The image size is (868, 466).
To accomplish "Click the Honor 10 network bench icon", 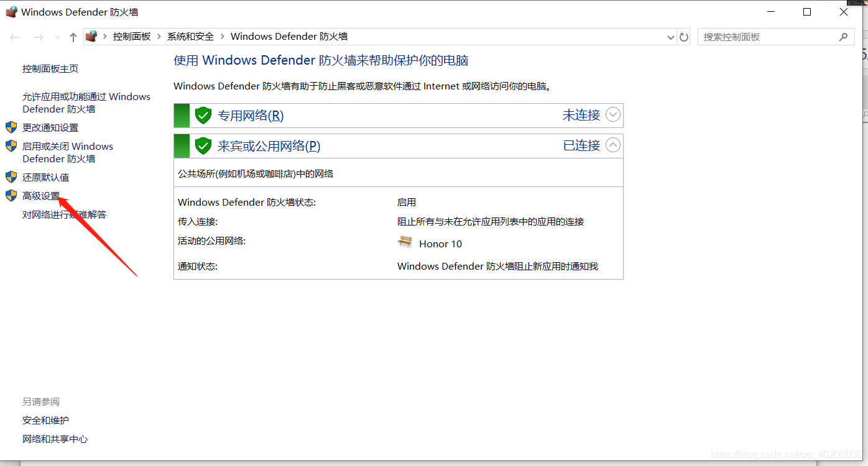I will tap(405, 242).
